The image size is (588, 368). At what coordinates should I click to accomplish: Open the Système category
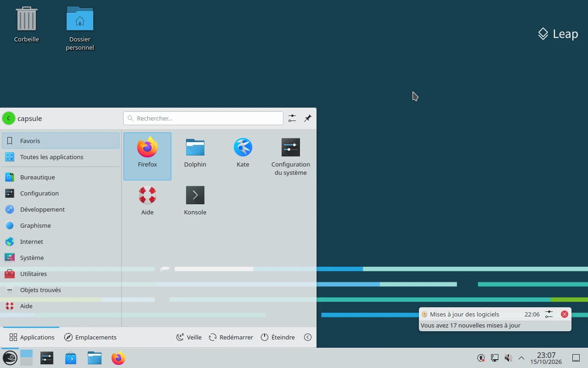click(x=61, y=258)
